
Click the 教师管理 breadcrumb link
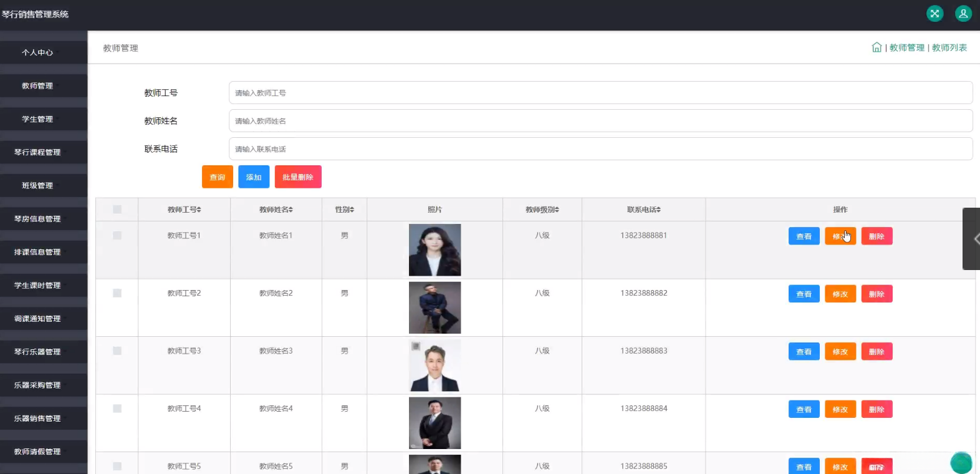[x=907, y=47]
